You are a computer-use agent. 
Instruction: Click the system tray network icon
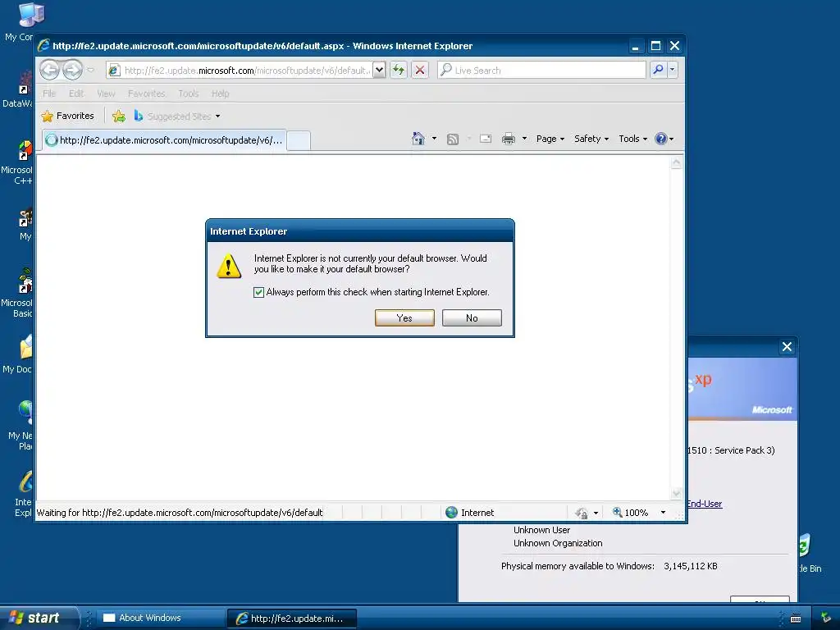click(825, 618)
